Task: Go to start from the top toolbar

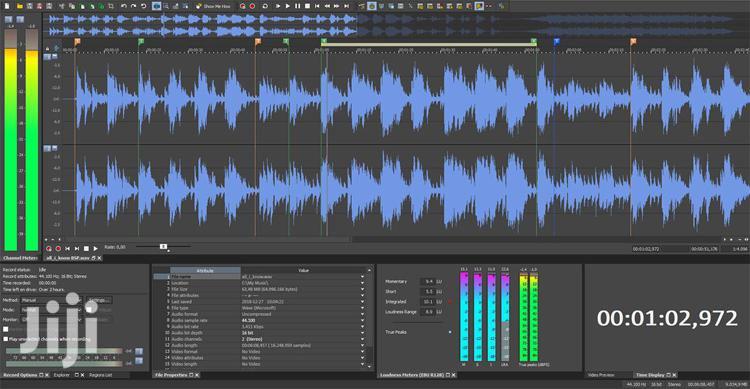Action: [x=317, y=6]
